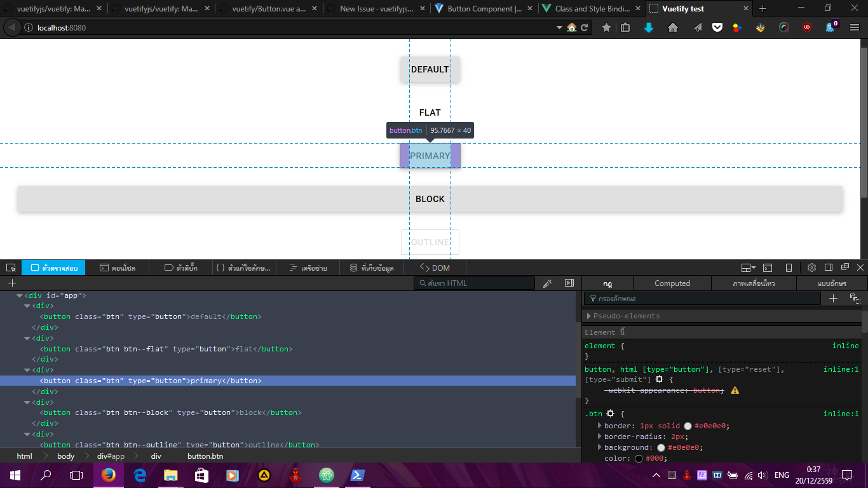
Task: Open bookmarks list icon
Action: tap(625, 27)
